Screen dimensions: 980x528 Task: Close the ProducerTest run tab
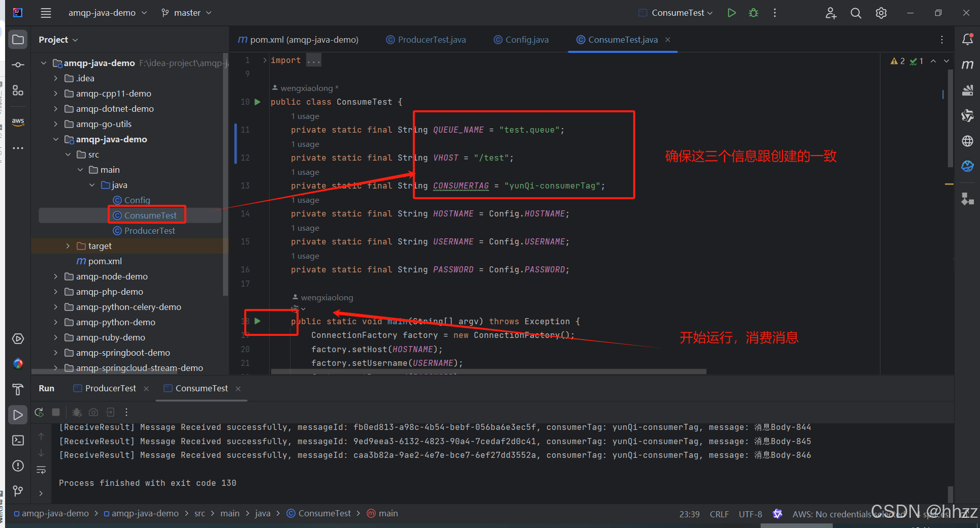pos(146,389)
